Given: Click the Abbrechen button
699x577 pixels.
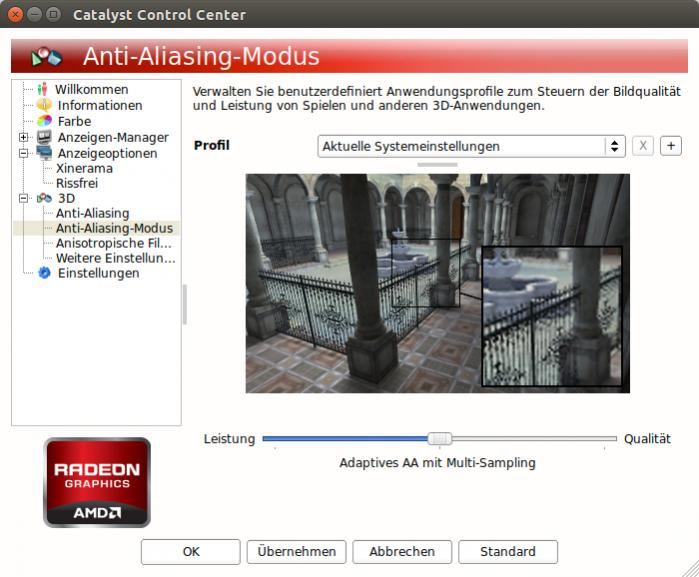Looking at the screenshot, I should 402,552.
